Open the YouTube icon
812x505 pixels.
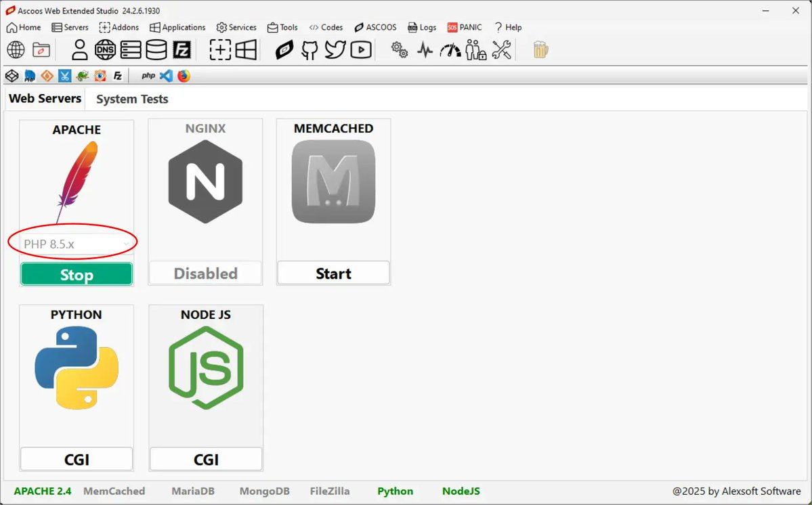point(360,49)
